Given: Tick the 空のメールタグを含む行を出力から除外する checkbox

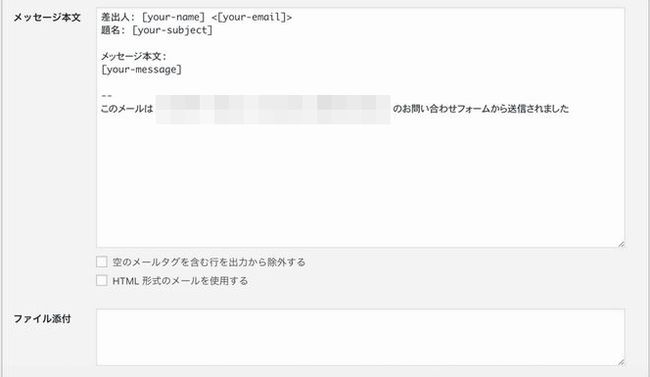Looking at the screenshot, I should [x=102, y=262].
